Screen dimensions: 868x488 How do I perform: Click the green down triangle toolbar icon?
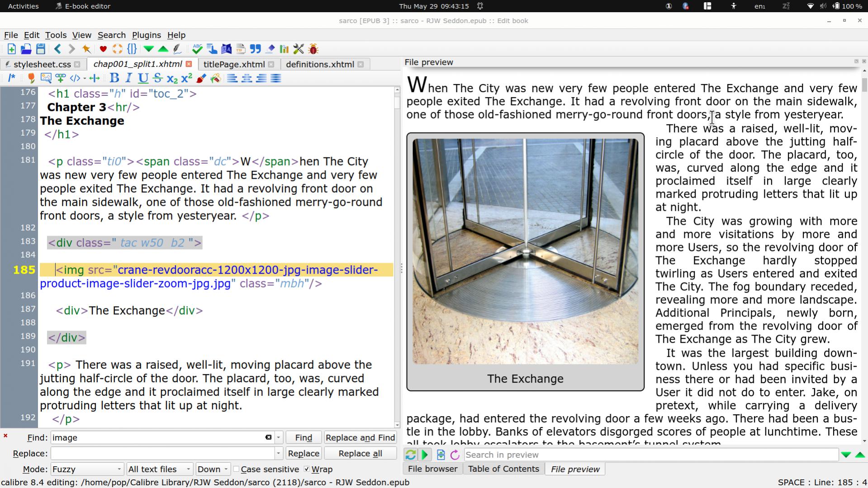coord(148,49)
